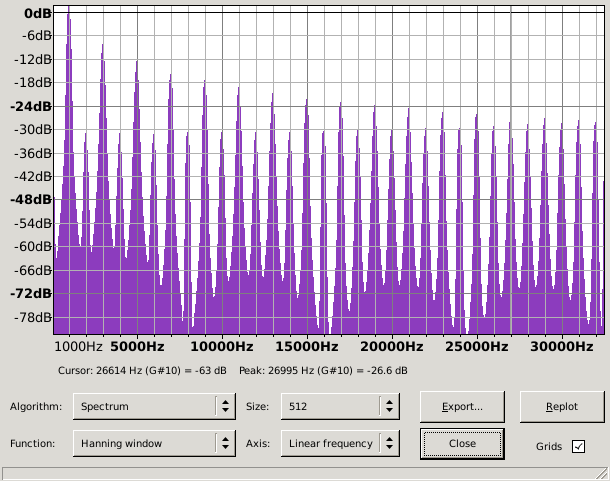Click the Peak frequency readout text

click(x=323, y=370)
